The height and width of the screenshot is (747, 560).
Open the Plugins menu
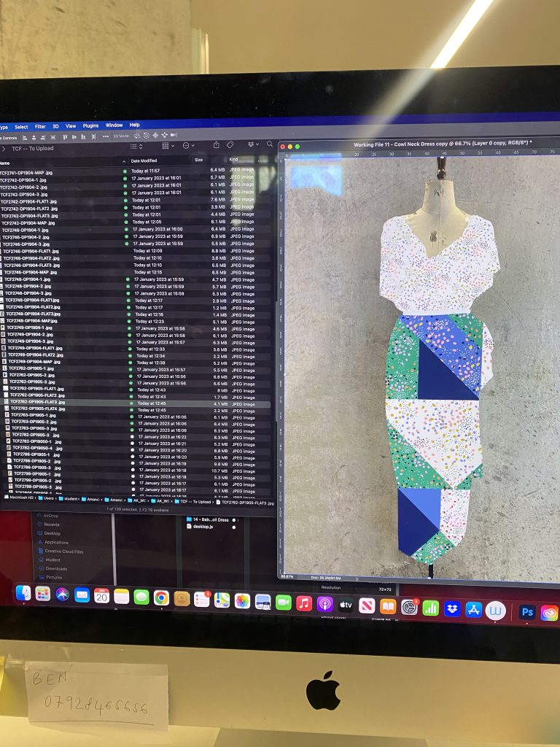coord(90,125)
